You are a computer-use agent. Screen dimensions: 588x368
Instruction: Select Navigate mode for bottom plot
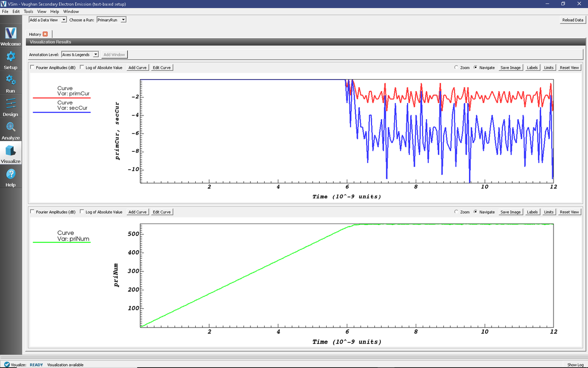pyautogui.click(x=475, y=212)
